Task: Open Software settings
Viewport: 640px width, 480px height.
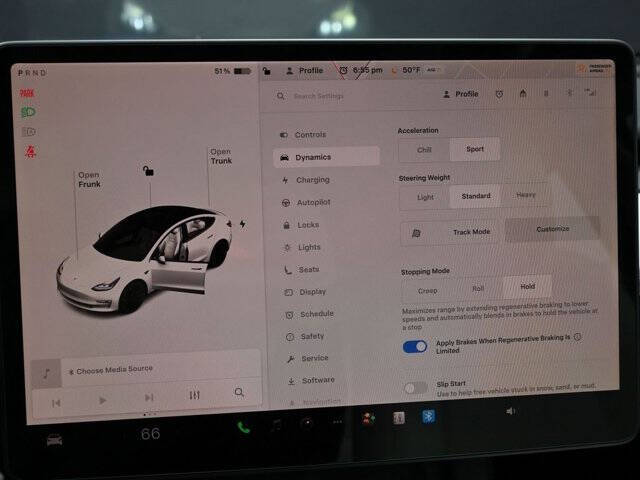Action: (x=311, y=380)
